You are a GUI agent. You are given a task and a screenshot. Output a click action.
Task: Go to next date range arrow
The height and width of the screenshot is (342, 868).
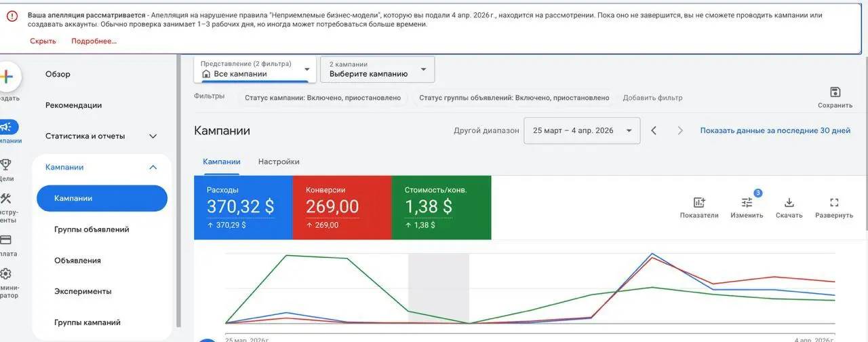pyautogui.click(x=680, y=130)
